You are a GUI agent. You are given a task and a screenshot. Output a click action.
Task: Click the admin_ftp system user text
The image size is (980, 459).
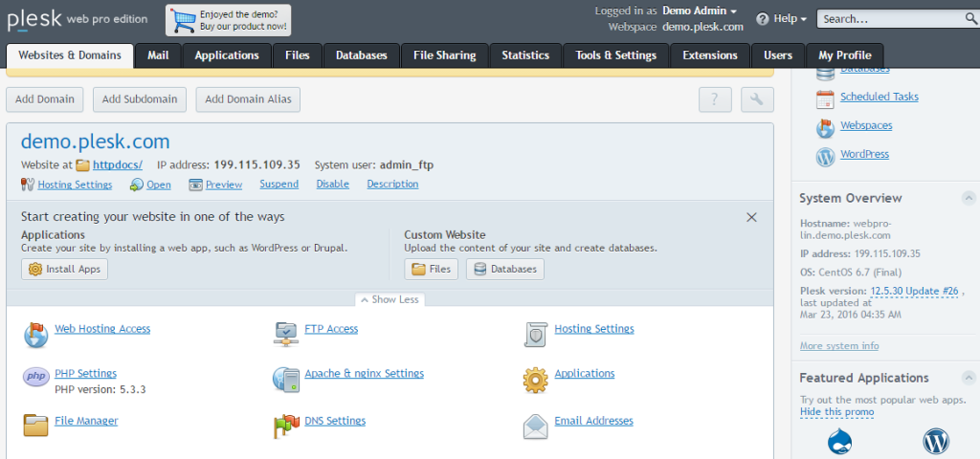[x=407, y=165]
